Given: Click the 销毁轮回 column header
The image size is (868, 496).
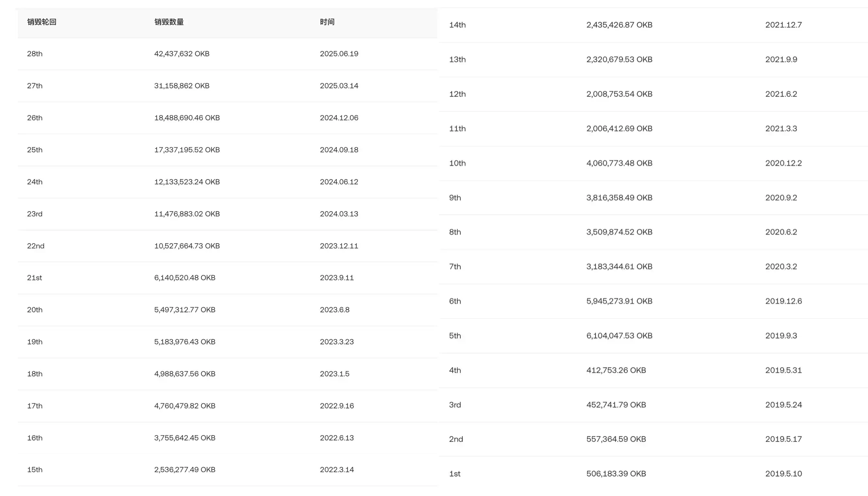Looking at the screenshot, I should pos(42,22).
